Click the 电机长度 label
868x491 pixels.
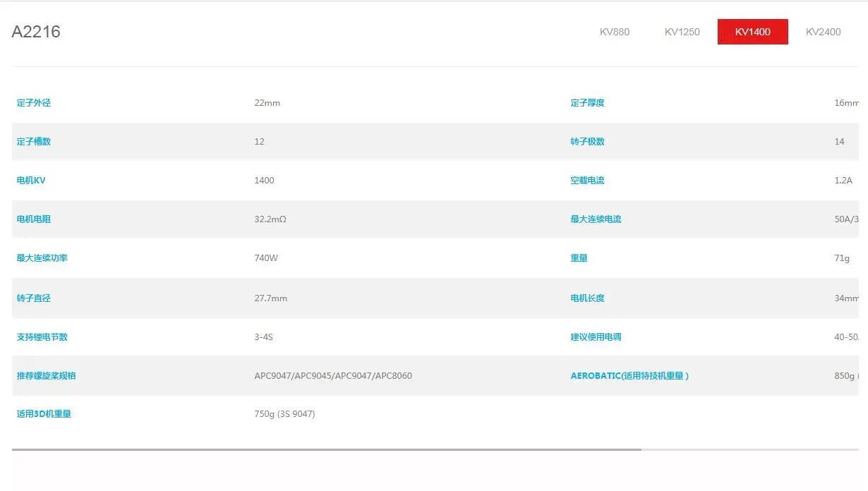pos(588,298)
